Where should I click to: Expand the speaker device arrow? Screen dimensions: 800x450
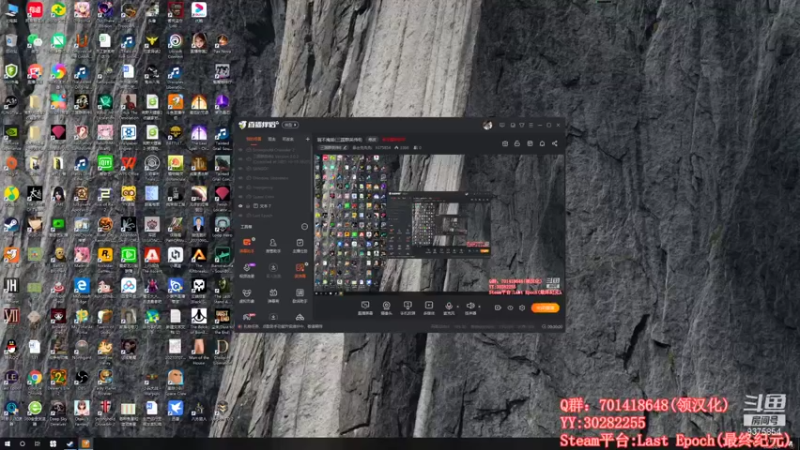click(x=479, y=307)
